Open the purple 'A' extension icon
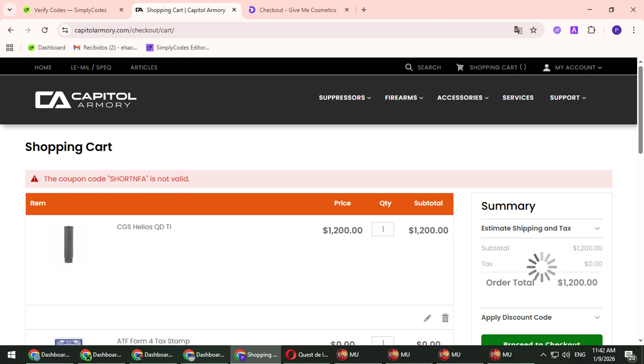Screen dimensions: 644x364 click(574, 30)
